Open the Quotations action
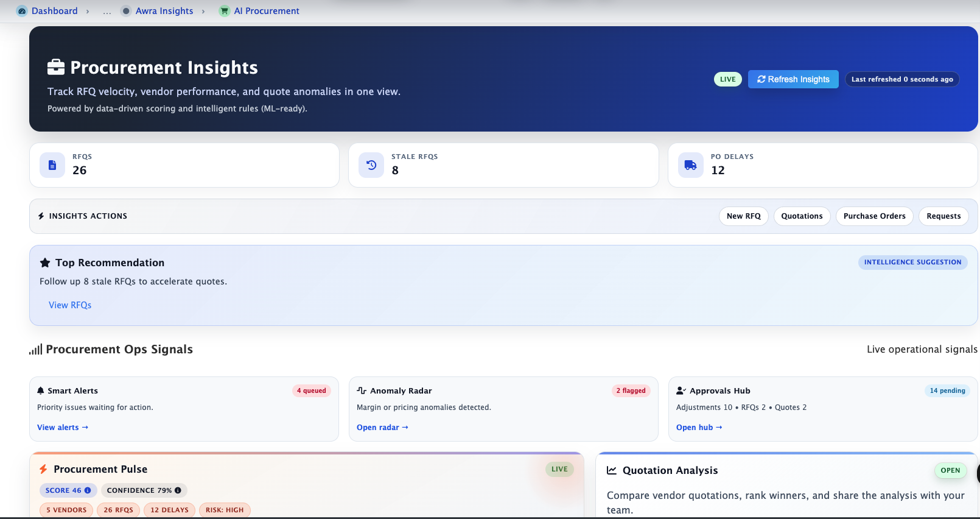980x519 pixels. click(802, 216)
